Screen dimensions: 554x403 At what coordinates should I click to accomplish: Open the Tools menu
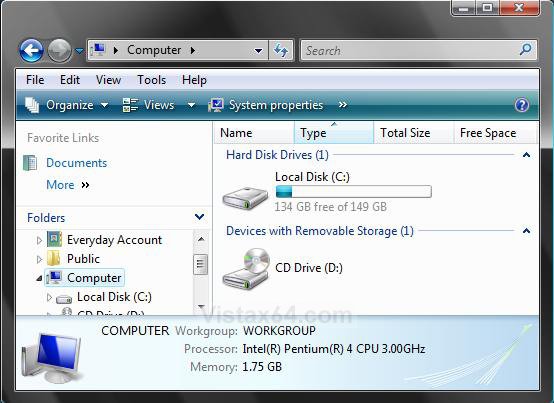point(152,80)
